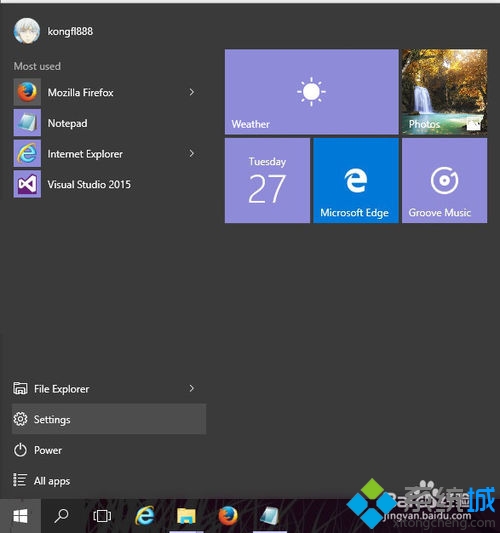Image resolution: width=500 pixels, height=533 pixels.
Task: Click the Settings gear icon
Action: pyautogui.click(x=20, y=419)
